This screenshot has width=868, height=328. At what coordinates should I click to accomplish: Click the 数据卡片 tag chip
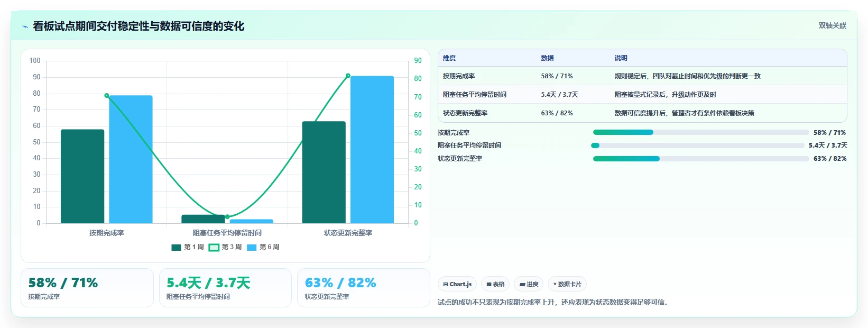tap(567, 284)
